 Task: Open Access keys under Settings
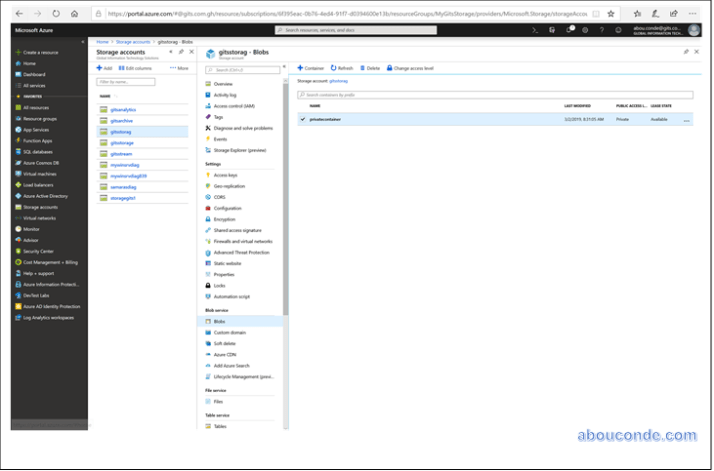[x=225, y=174]
